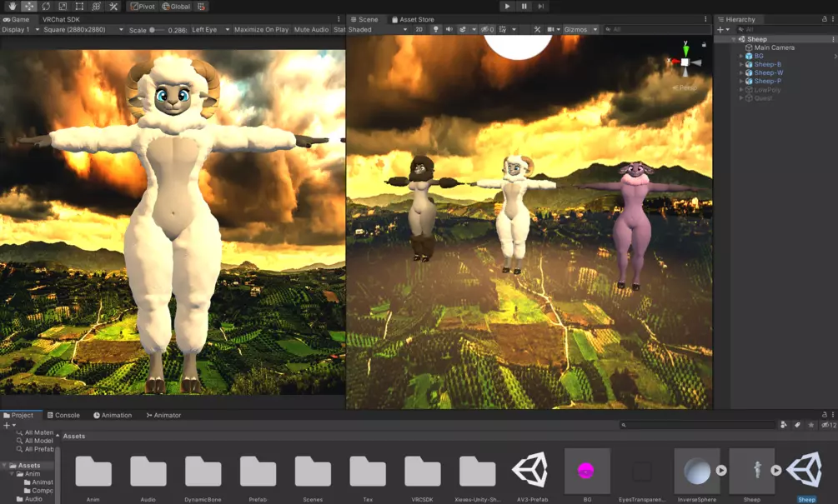Click the Mute Audio button
Viewport: 838px width, 504px height.
click(x=311, y=29)
